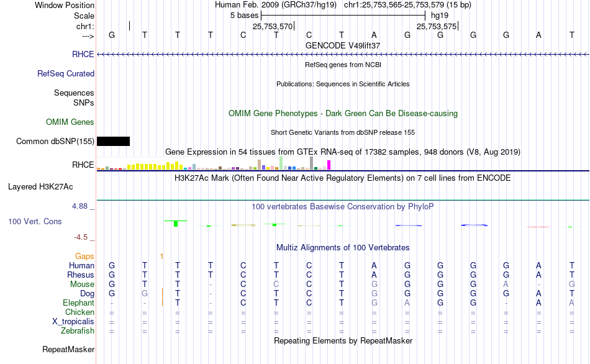The image size is (590, 364).
Task: Click the tall light-green GTEx expression bar
Action: [x=281, y=163]
